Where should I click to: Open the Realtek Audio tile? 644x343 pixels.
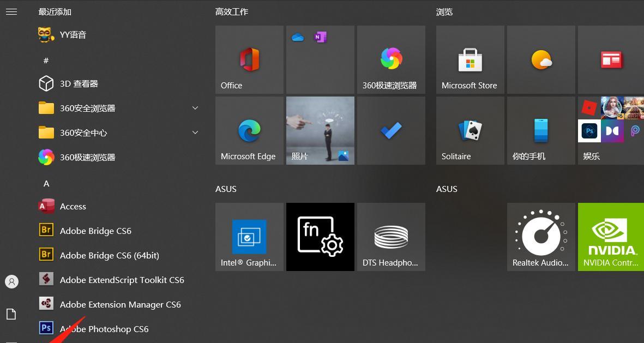click(541, 237)
